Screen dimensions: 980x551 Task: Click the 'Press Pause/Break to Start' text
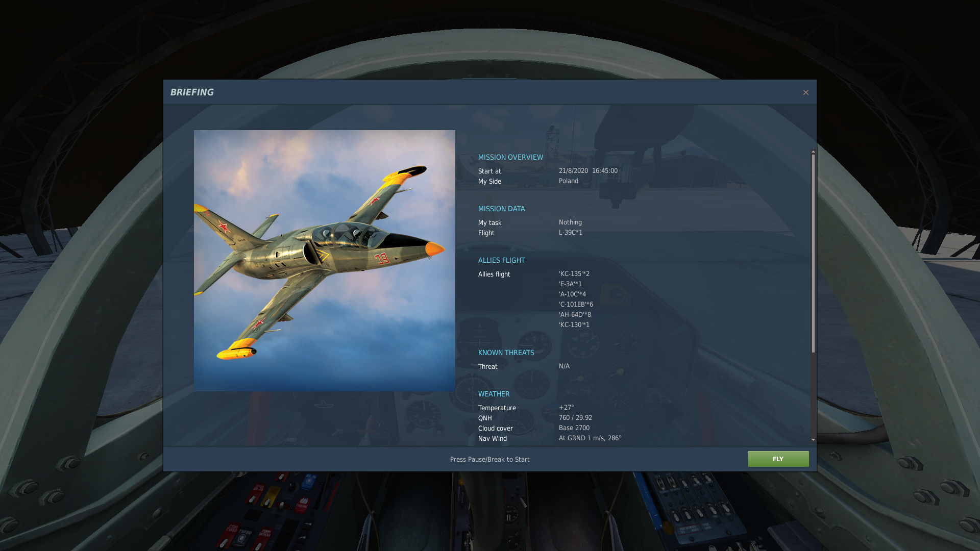[490, 460]
